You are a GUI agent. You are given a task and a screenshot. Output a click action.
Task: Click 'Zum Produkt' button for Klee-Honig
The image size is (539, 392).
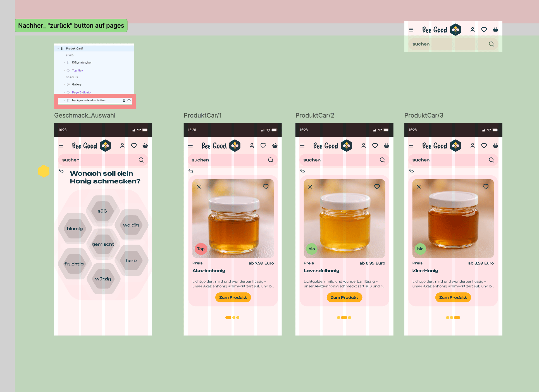453,298
